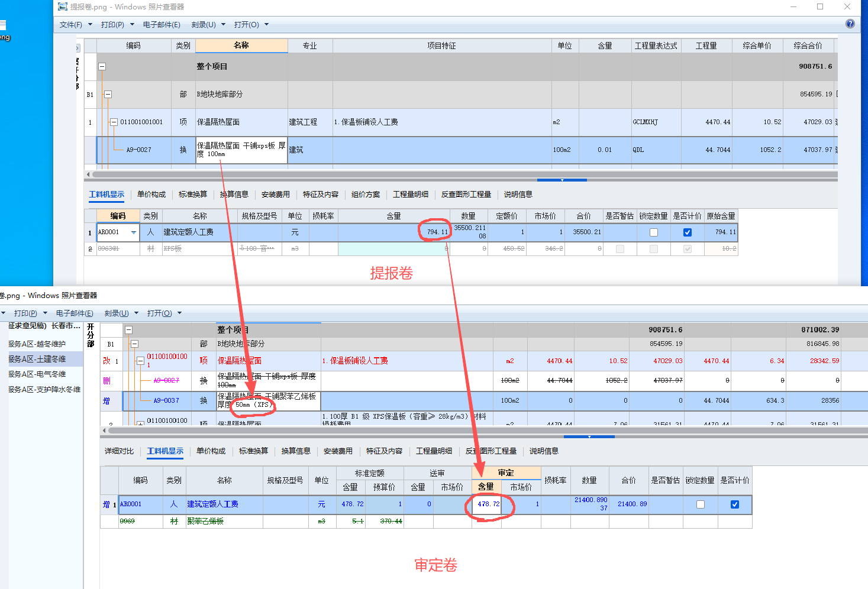
Task: Collapse the 整个项目 row in the upper table
Action: [x=102, y=66]
